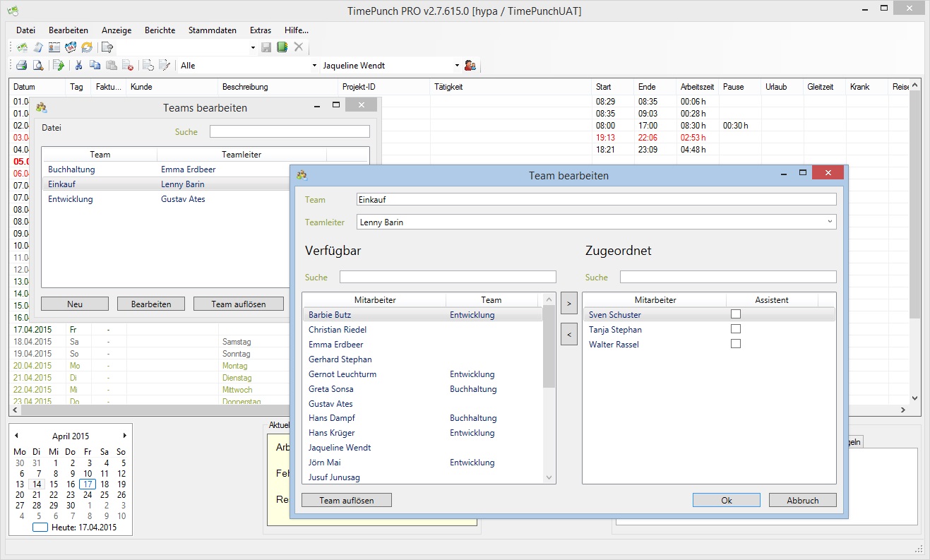Go to next month in calendar

click(125, 436)
